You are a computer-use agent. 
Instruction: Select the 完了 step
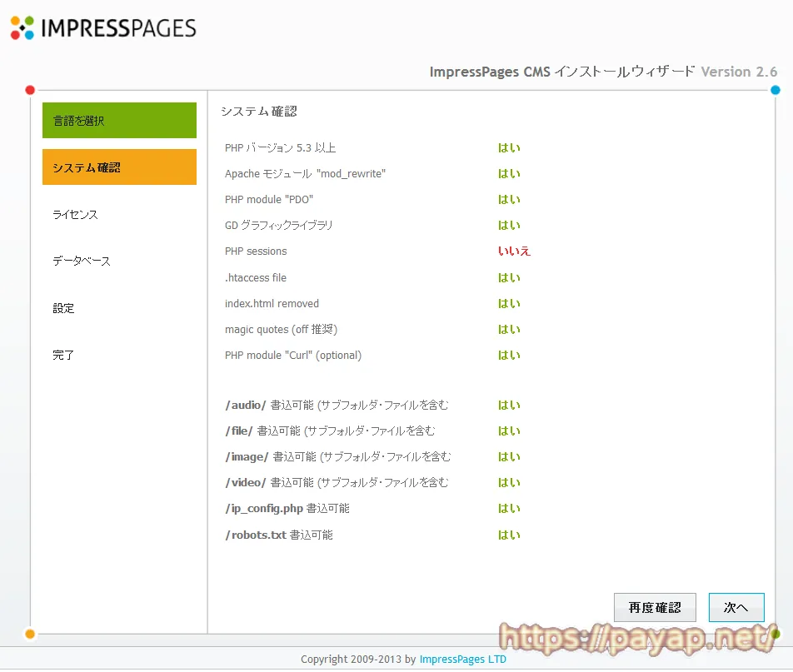[x=64, y=354]
